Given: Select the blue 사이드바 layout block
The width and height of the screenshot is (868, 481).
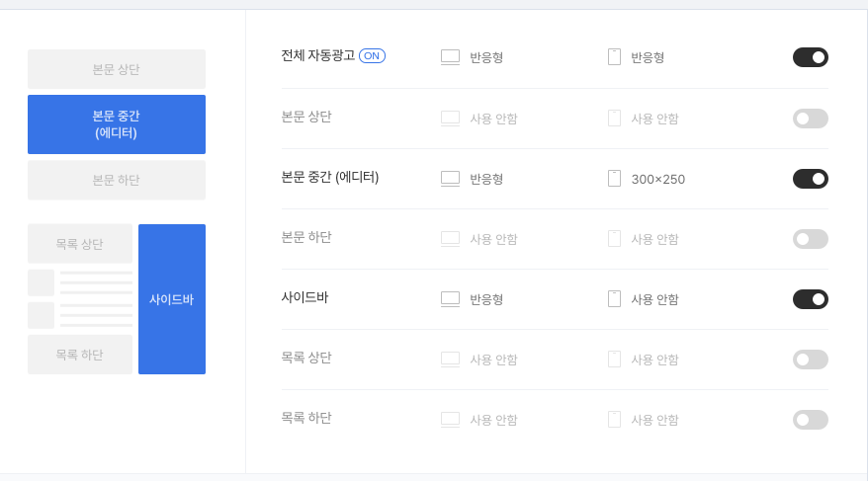Looking at the screenshot, I should point(172,299).
